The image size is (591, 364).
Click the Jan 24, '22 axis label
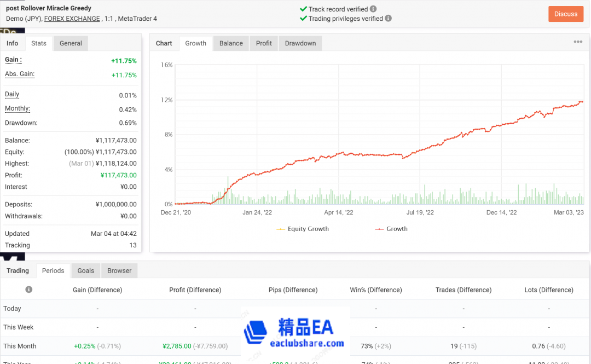pyautogui.click(x=257, y=212)
